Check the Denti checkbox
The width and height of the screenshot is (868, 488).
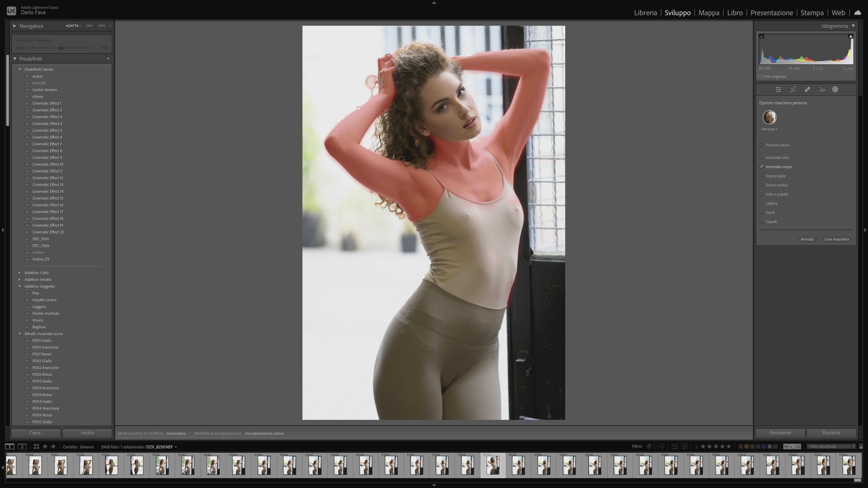[x=761, y=212]
